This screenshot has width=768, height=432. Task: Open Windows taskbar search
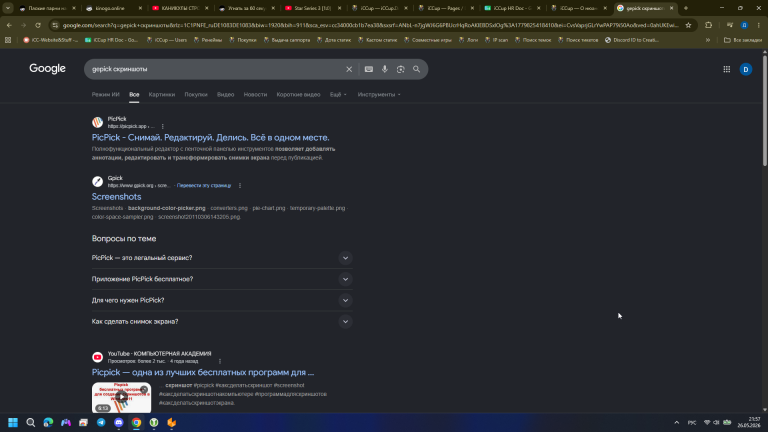[30, 422]
